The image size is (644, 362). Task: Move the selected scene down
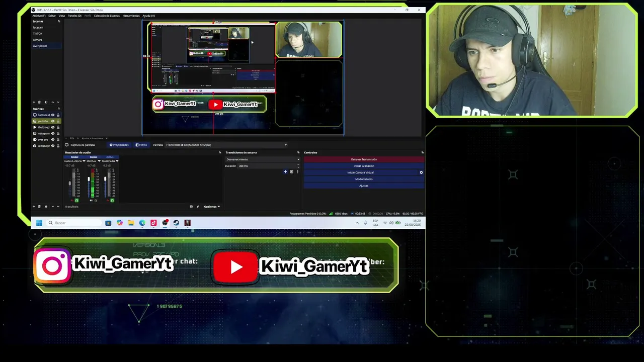[58, 102]
